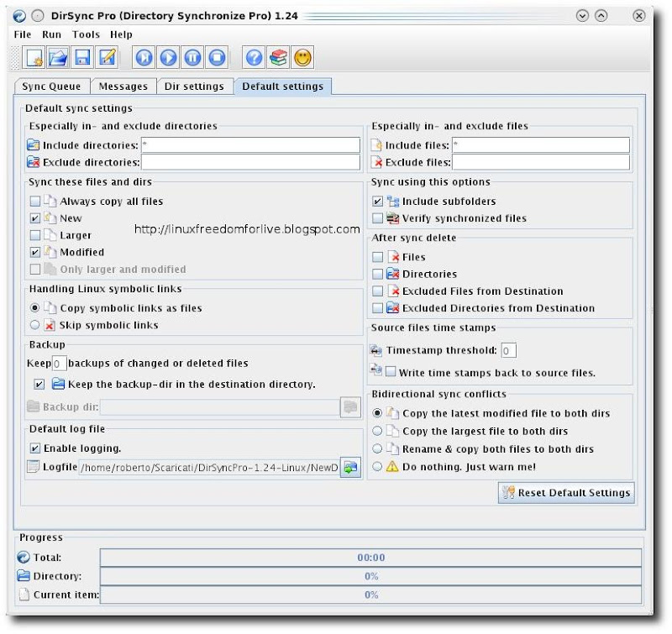Click the stacked books toolbar icon
This screenshot has width=672, height=634.
(x=279, y=58)
